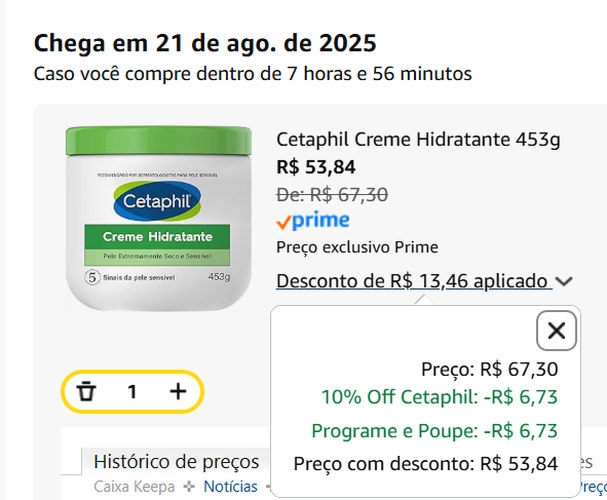Click the "Chega em 21 de ago." heading
Viewport: 607px width, 500px height.
point(205,44)
